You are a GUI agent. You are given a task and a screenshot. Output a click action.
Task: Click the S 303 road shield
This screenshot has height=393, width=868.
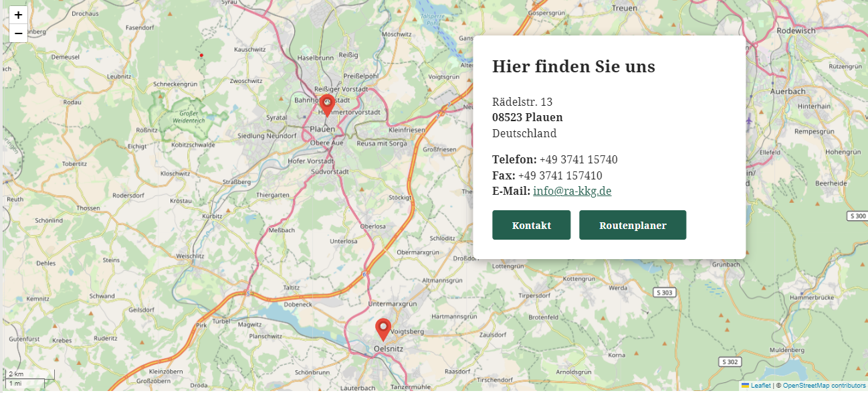664,293
